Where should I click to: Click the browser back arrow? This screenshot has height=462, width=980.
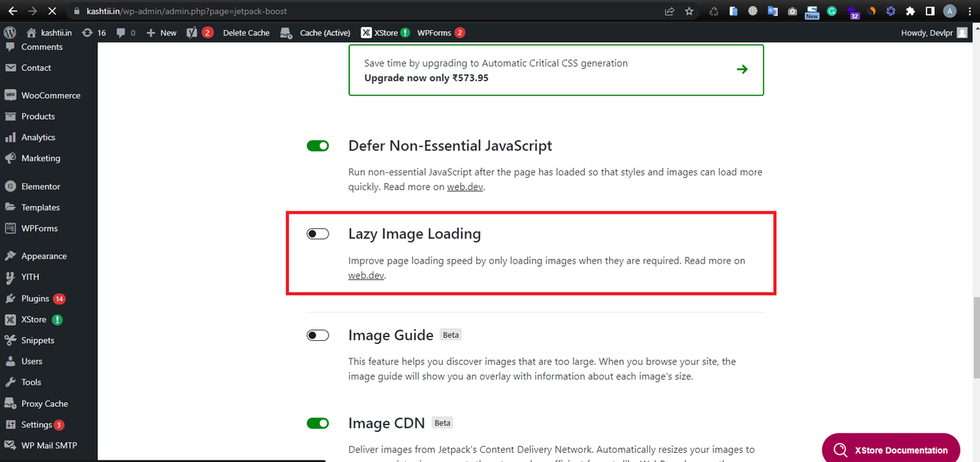(x=12, y=11)
